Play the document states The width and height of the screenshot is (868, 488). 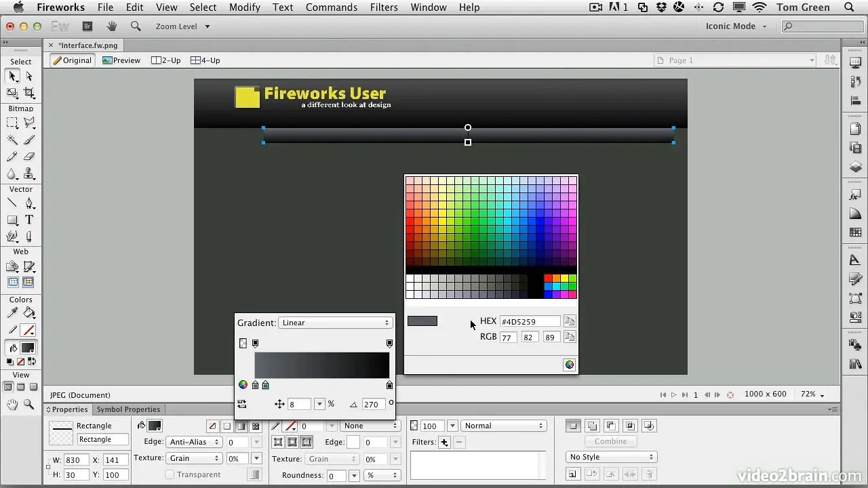673,394
